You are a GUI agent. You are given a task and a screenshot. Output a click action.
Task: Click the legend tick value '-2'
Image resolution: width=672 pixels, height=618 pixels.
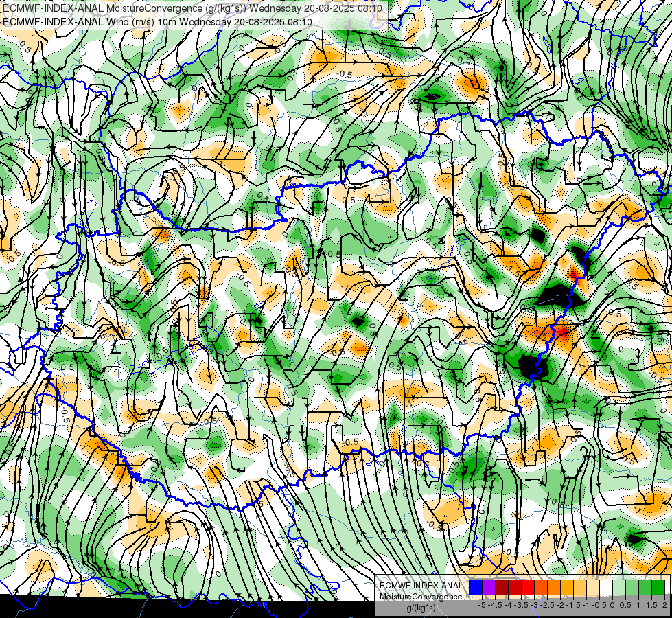coord(560,605)
